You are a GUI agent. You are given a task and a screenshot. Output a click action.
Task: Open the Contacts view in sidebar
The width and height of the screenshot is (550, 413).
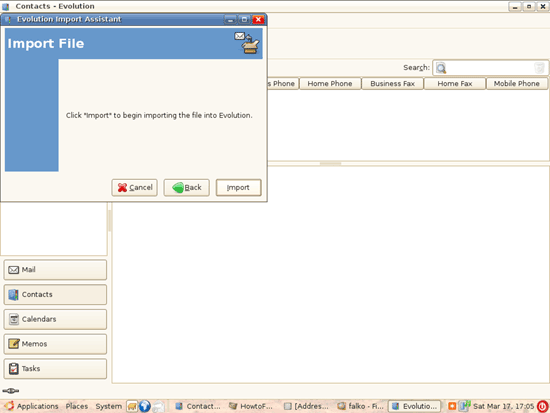55,294
